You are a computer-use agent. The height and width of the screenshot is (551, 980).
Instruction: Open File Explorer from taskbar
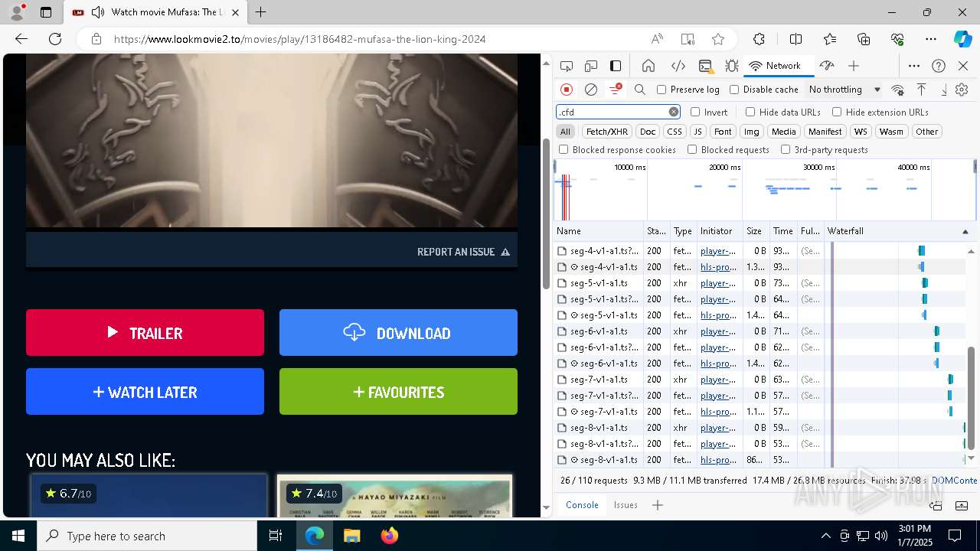[351, 536]
